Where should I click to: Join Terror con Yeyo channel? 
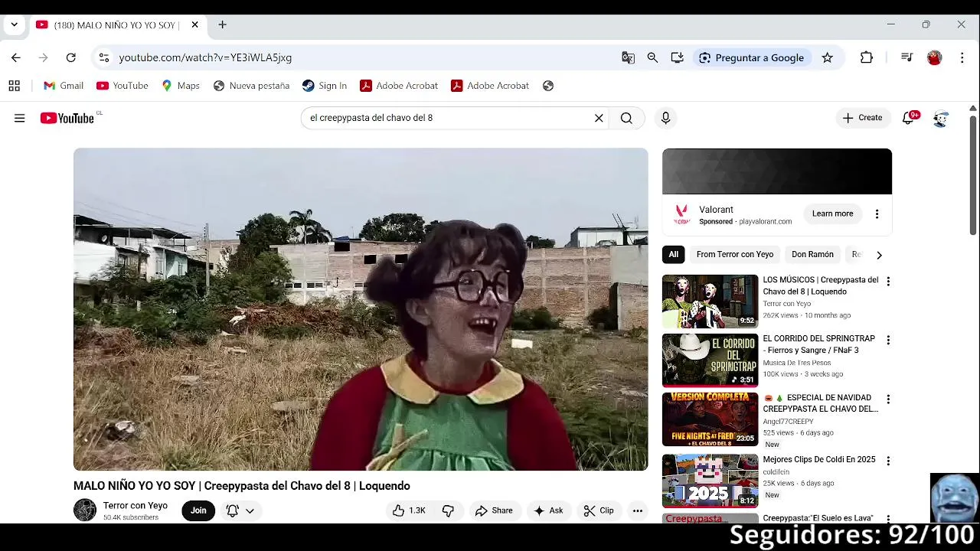pos(198,510)
